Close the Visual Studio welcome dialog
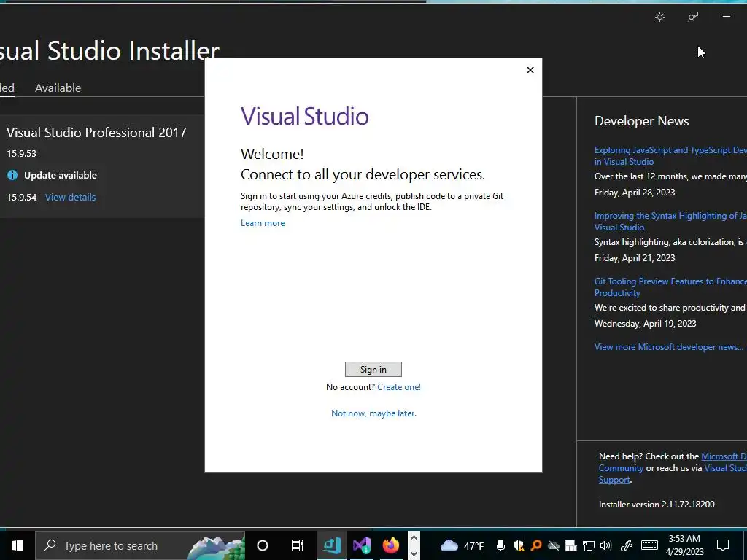This screenshot has height=560, width=747. 530,70
